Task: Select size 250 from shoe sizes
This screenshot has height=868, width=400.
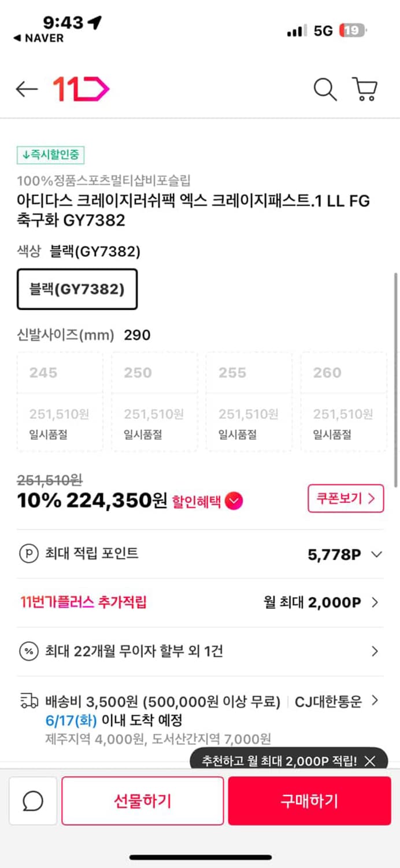Action: click(154, 399)
